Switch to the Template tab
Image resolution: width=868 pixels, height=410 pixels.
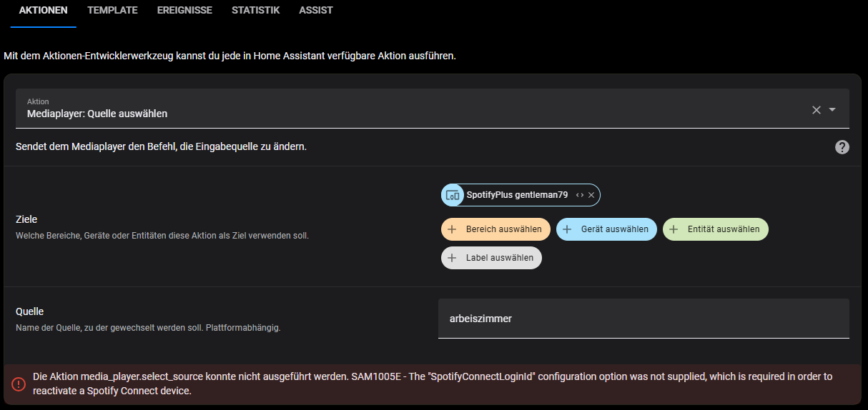112,11
